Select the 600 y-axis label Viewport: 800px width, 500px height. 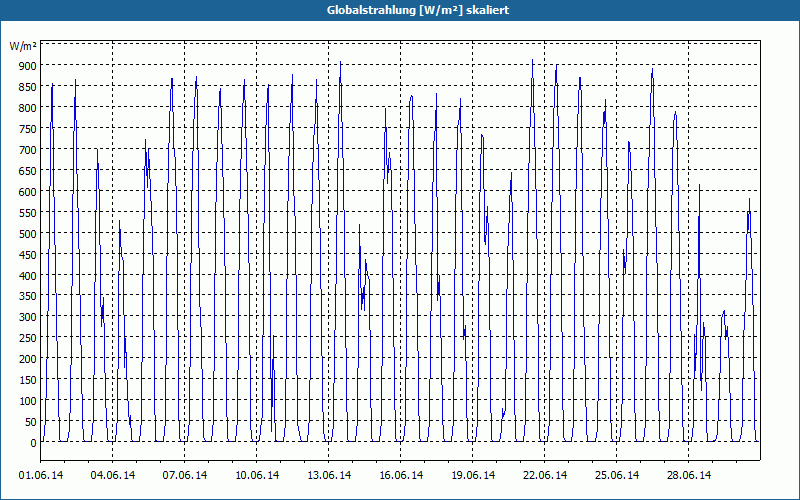point(28,191)
